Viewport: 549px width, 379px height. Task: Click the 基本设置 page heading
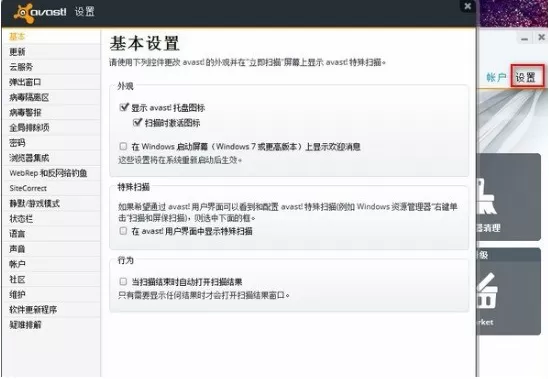click(145, 44)
